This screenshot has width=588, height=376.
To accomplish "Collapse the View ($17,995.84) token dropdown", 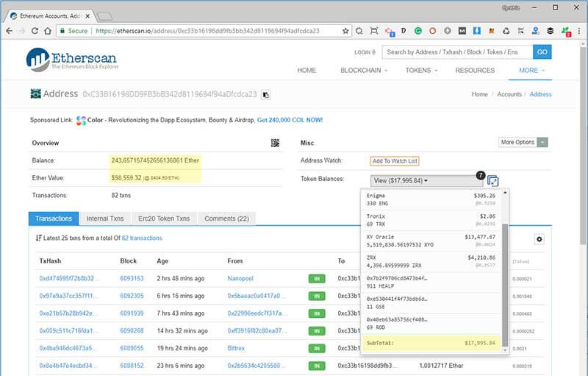I will (x=426, y=181).
